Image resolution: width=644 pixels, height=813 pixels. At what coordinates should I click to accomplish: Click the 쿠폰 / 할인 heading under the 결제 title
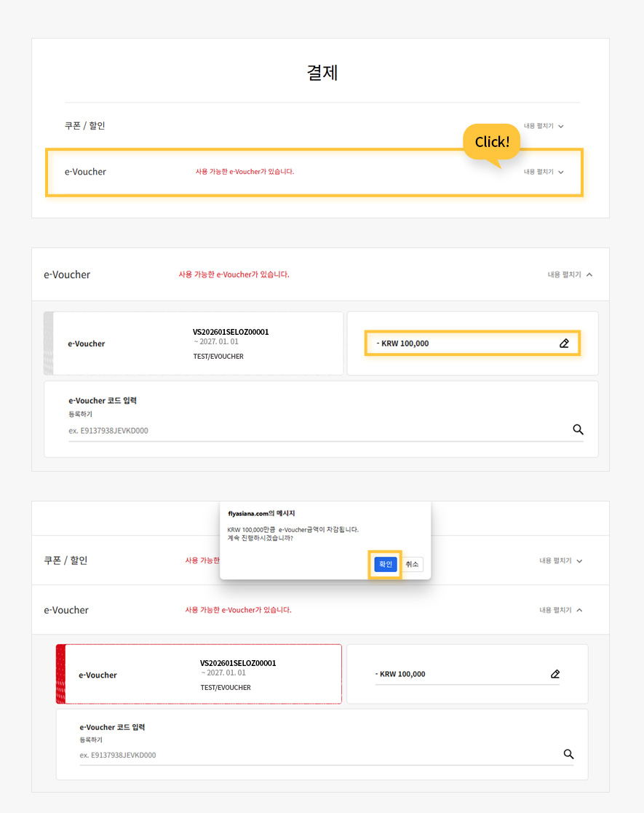(x=85, y=126)
